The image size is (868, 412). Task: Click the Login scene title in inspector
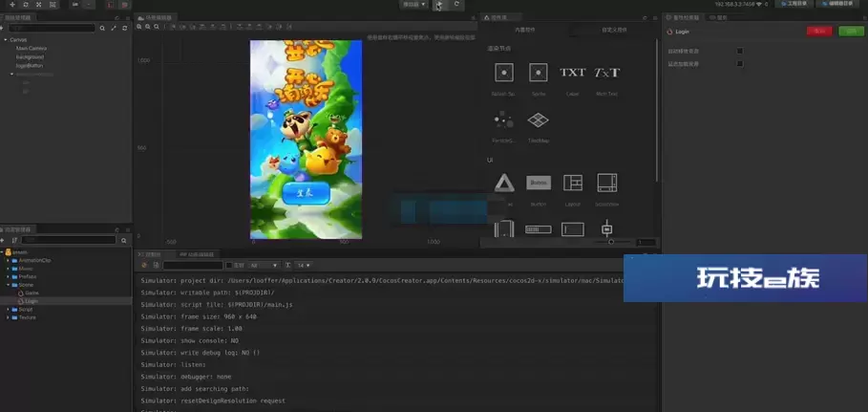coord(682,32)
